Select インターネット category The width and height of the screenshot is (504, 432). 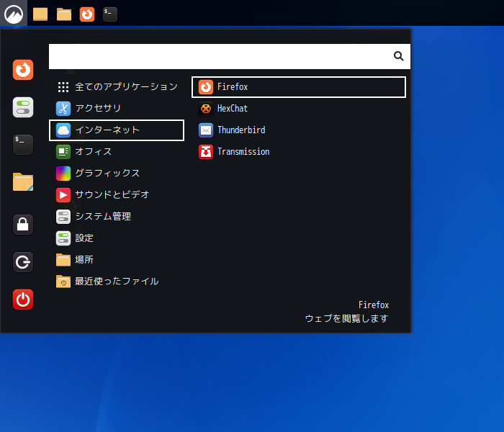pos(117,130)
